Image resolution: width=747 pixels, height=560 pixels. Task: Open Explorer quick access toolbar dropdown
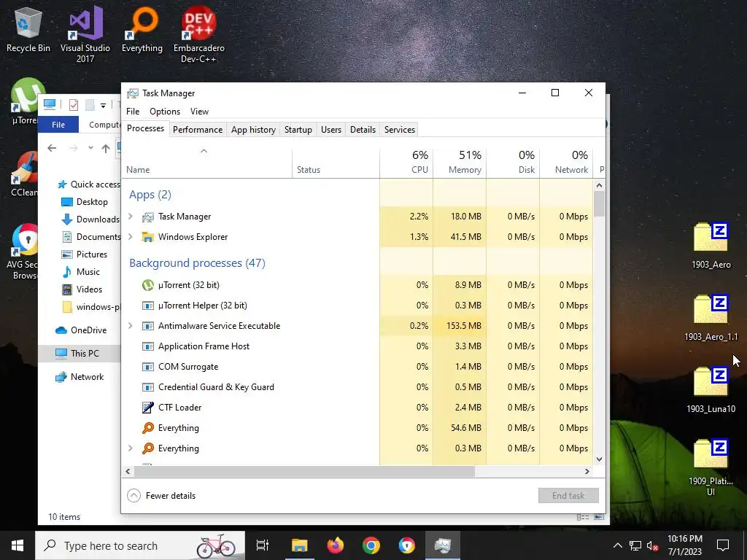(x=103, y=105)
